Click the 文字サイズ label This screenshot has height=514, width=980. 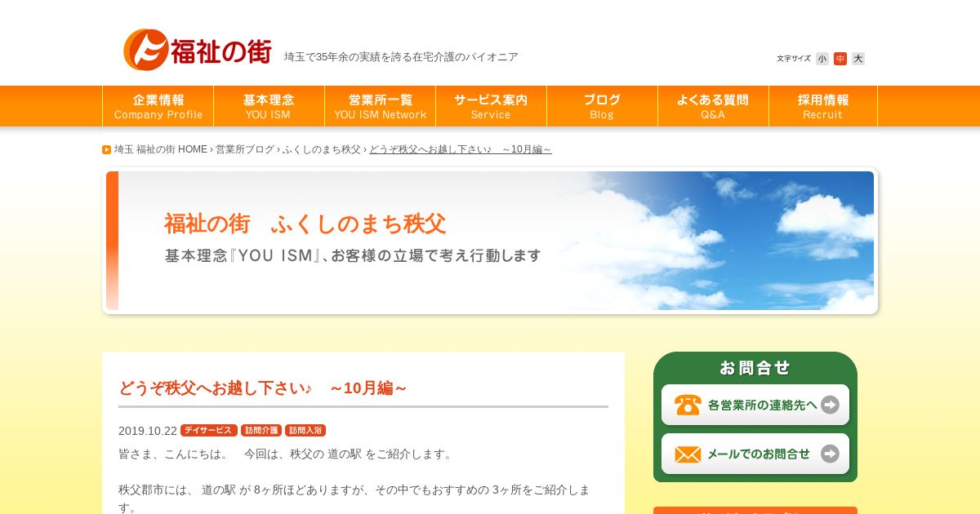click(x=794, y=59)
